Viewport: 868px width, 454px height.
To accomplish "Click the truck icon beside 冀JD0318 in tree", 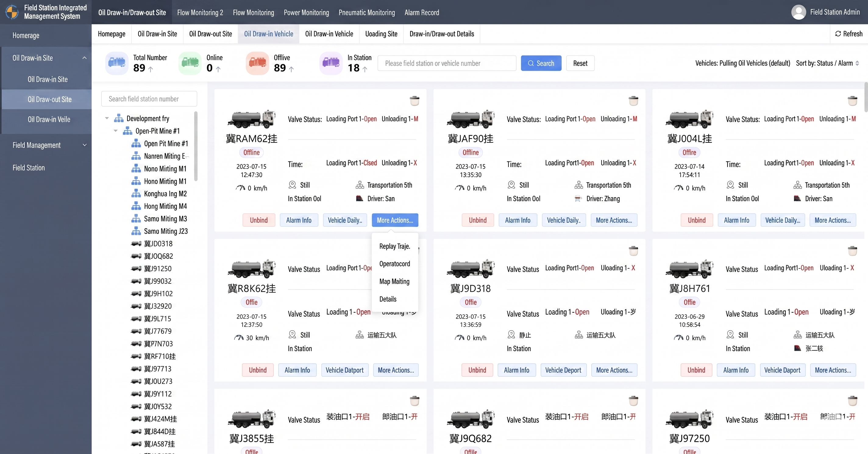I will (136, 243).
